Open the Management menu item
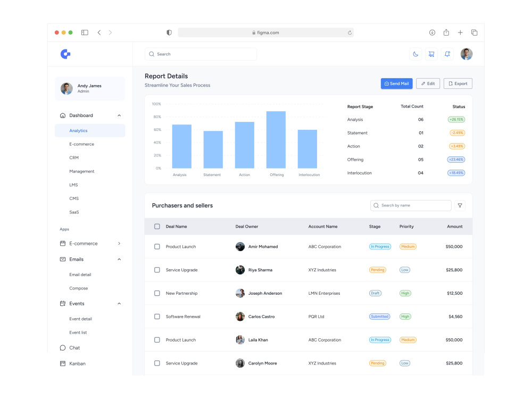Viewport: 532px width, 399px height. coord(82,171)
